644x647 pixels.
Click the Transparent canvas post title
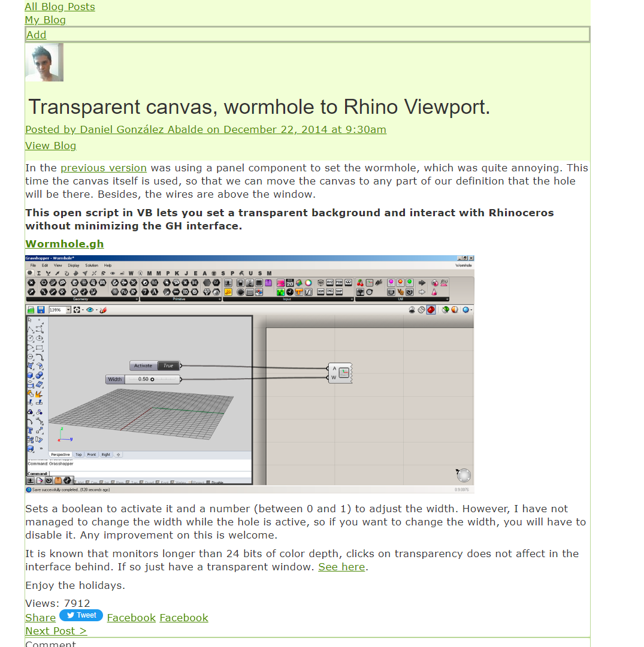[259, 107]
